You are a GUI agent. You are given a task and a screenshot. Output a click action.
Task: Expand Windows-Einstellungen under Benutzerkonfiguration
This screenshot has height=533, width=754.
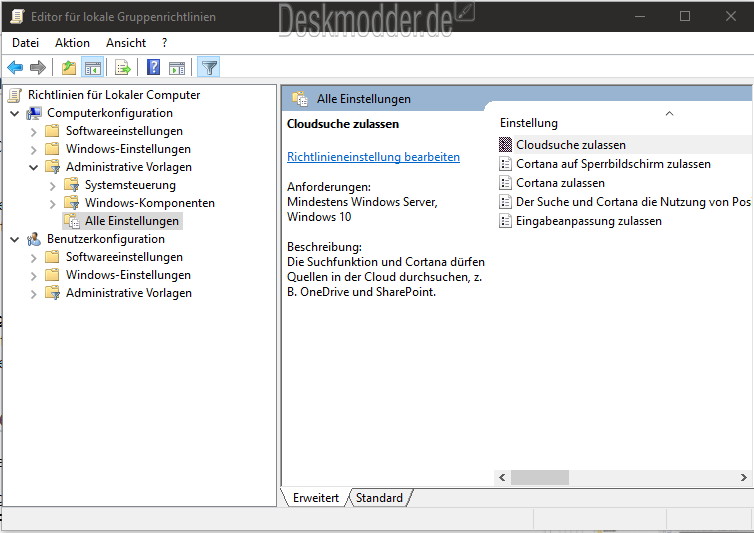click(33, 276)
